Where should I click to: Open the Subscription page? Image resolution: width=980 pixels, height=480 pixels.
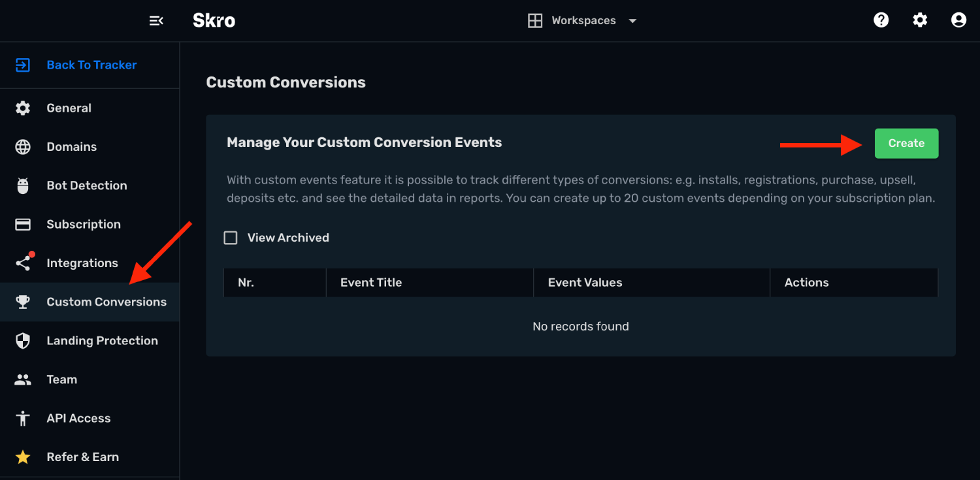(90, 225)
